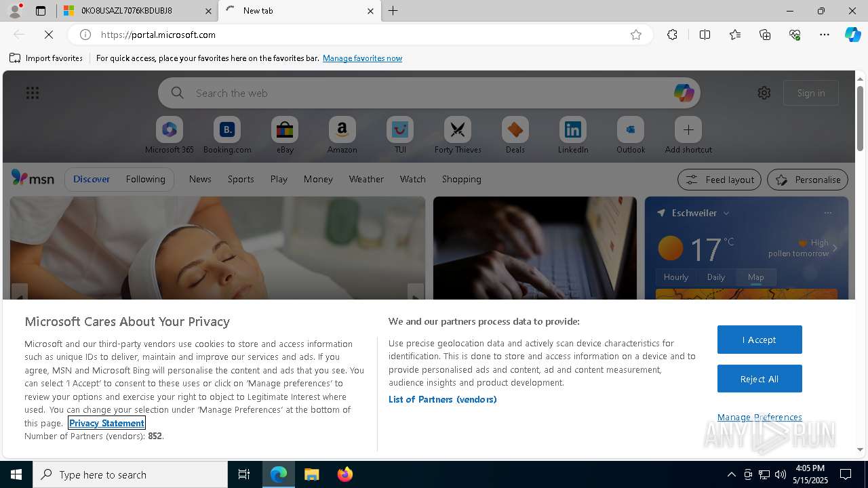Image resolution: width=868 pixels, height=488 pixels.
Task: Open Copilot sidebar icon
Action: [x=852, y=35]
